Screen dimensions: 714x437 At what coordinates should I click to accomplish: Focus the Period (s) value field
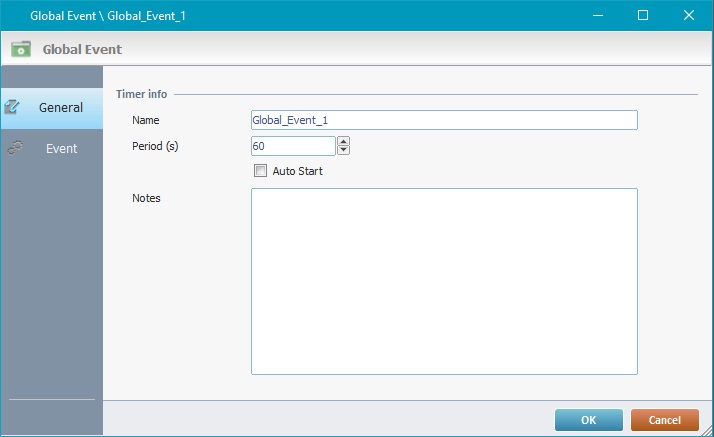click(x=292, y=146)
